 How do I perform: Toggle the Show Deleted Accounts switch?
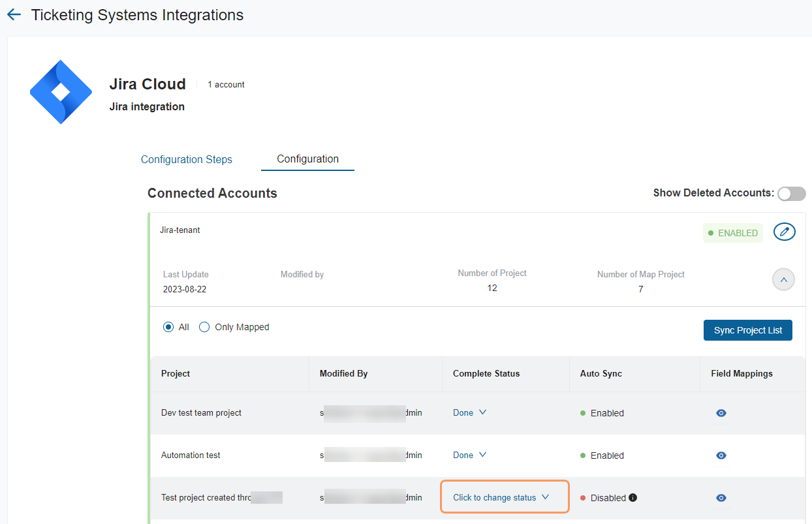pos(791,193)
